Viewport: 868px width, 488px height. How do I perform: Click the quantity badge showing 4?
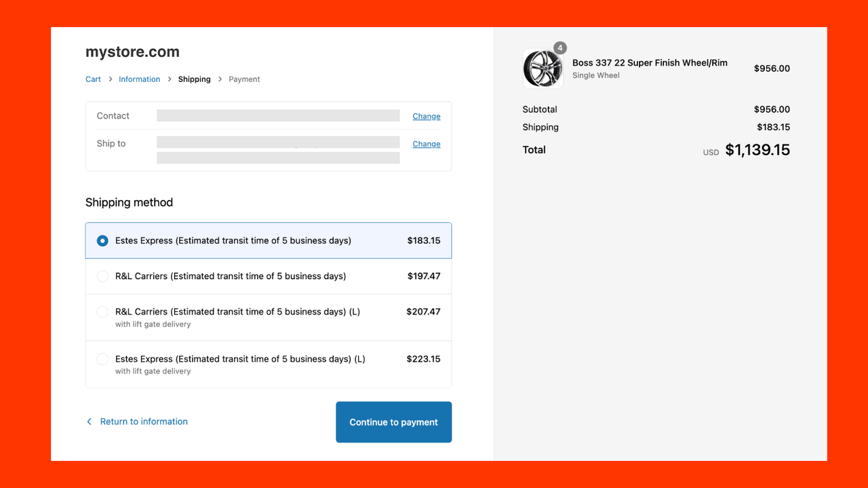[560, 48]
